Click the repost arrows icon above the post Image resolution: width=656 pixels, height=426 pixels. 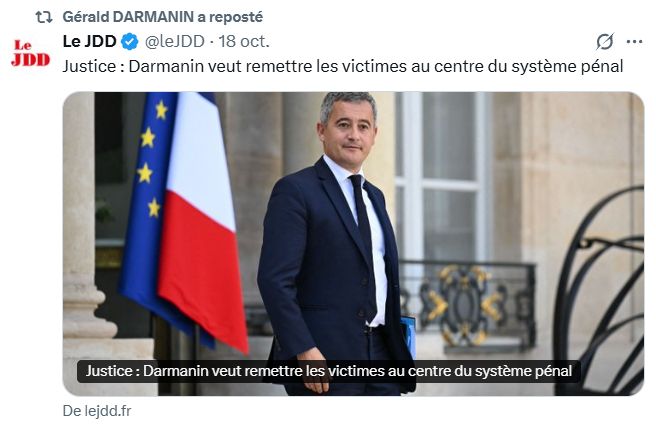point(44,17)
